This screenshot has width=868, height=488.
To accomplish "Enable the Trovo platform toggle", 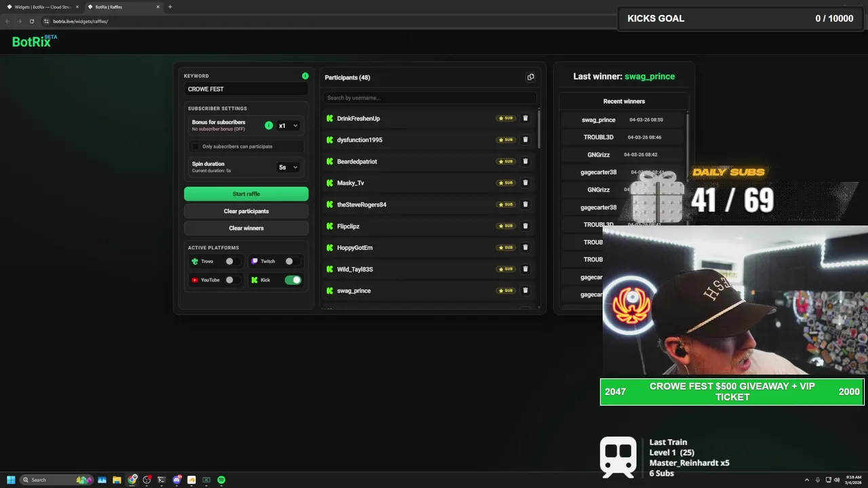I will click(x=232, y=261).
